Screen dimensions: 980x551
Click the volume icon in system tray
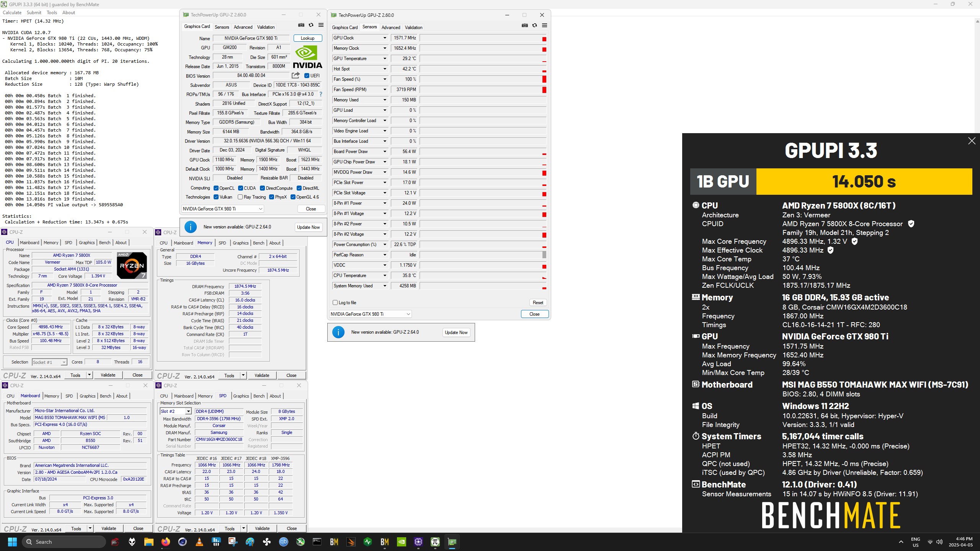point(939,542)
